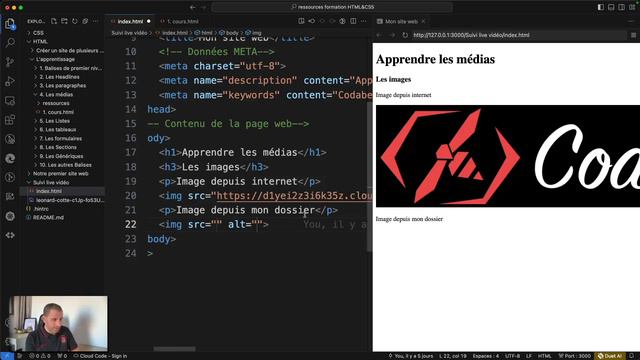640x360 pixels.
Task: Open the Search view in activity bar
Action: point(10,42)
